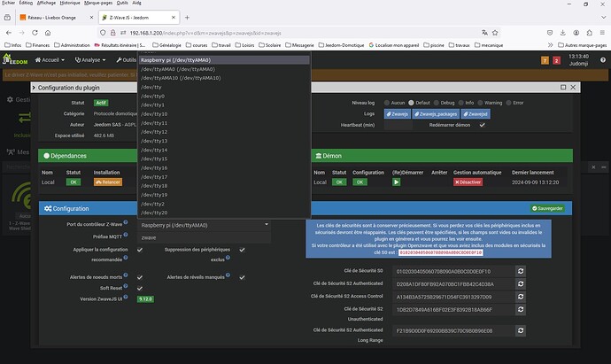Select the Warning log level radio
Image resolution: width=611 pixels, height=364 pixels.
(480, 103)
